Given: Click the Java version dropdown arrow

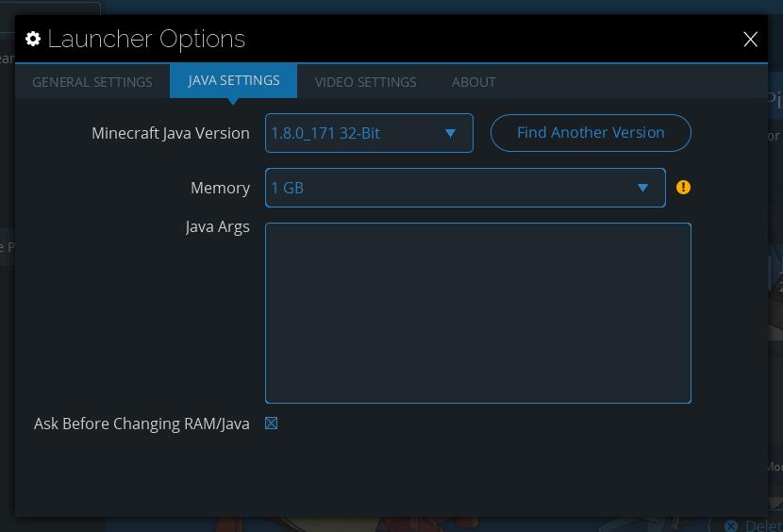Looking at the screenshot, I should (450, 133).
